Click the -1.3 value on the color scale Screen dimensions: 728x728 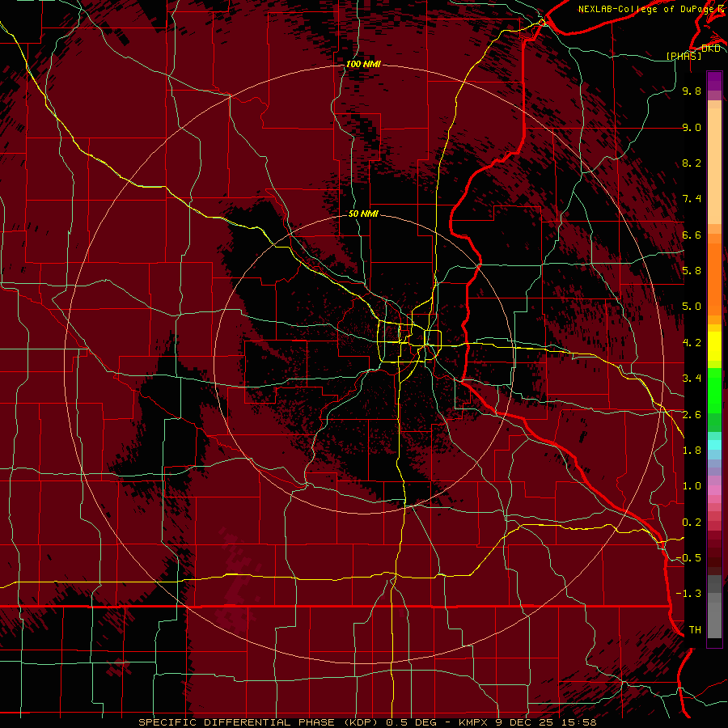[x=688, y=594]
